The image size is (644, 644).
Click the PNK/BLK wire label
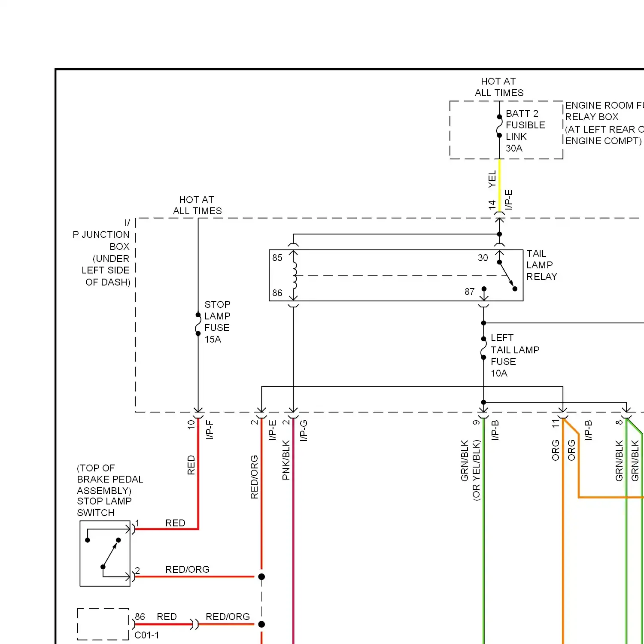(x=286, y=460)
